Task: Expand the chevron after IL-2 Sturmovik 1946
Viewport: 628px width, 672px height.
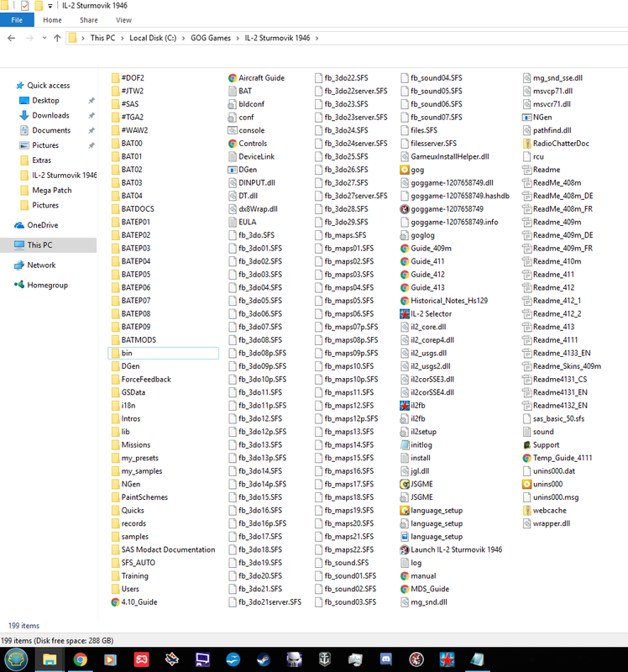Action: click(317, 38)
